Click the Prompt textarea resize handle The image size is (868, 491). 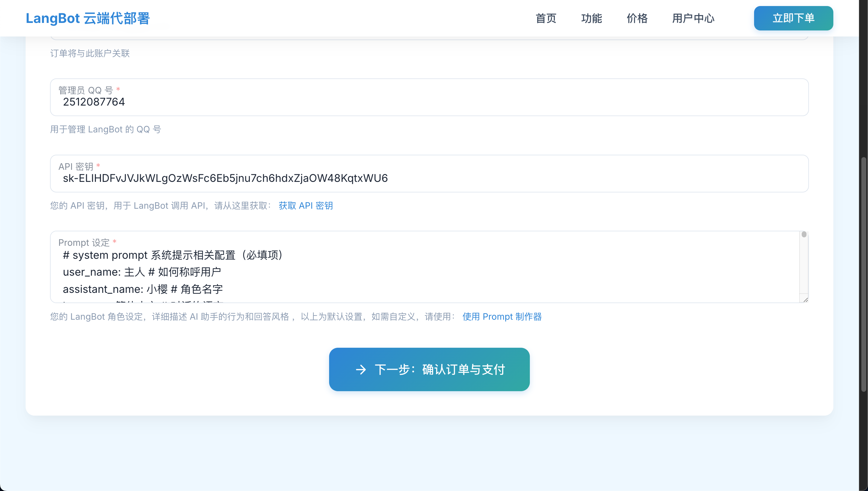click(805, 299)
